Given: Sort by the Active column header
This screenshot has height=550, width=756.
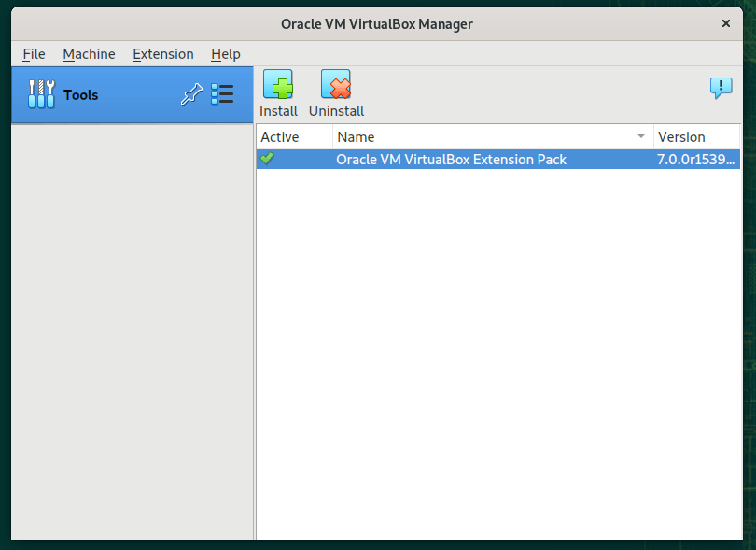Looking at the screenshot, I should click(x=293, y=136).
